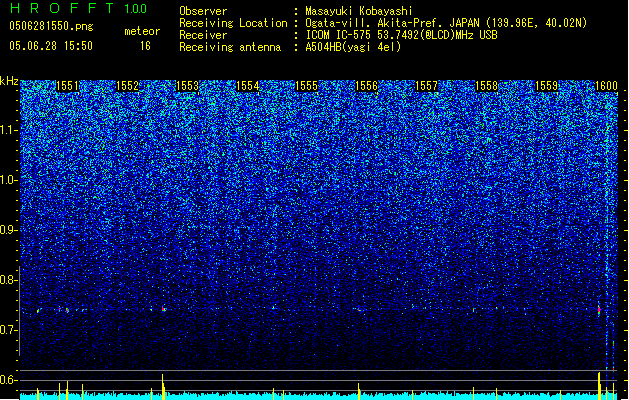Click the meteor count value 16

click(145, 46)
